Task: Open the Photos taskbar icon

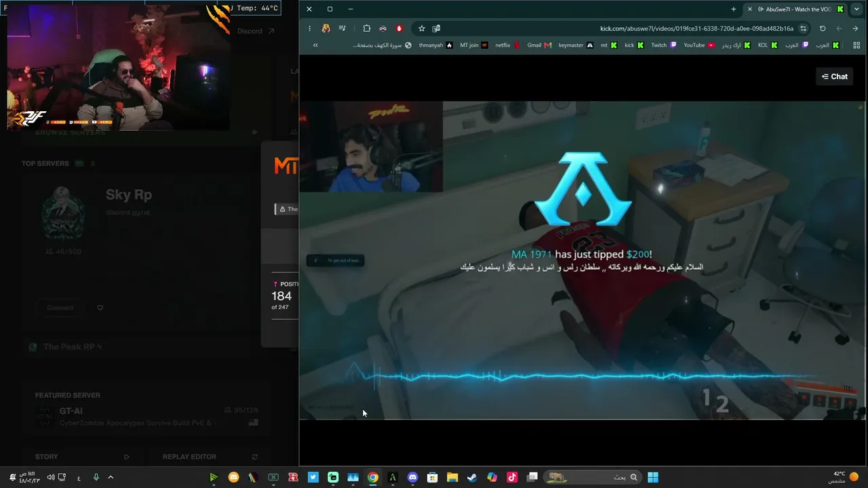Action: click(353, 477)
